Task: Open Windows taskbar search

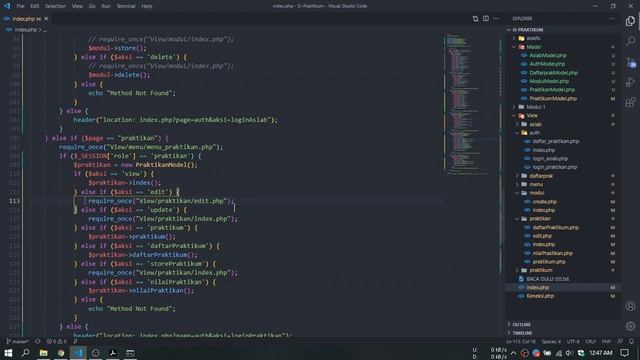Action: 25,353
